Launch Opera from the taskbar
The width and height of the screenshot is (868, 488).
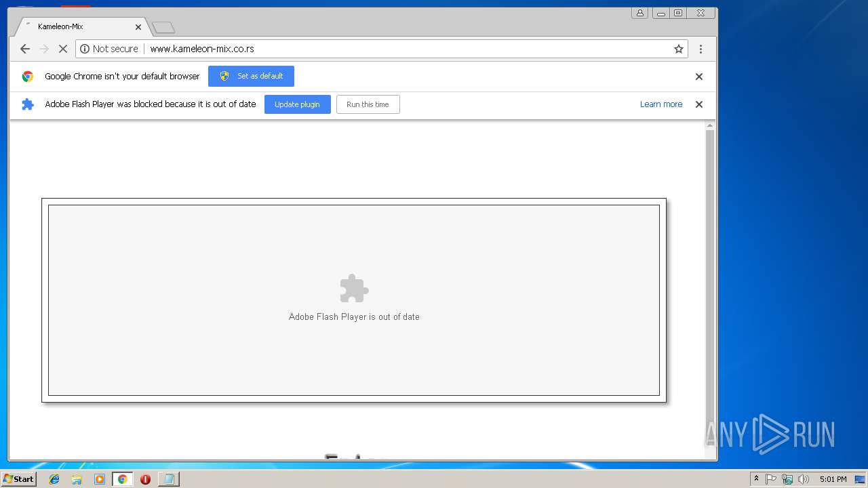pyautogui.click(x=145, y=479)
